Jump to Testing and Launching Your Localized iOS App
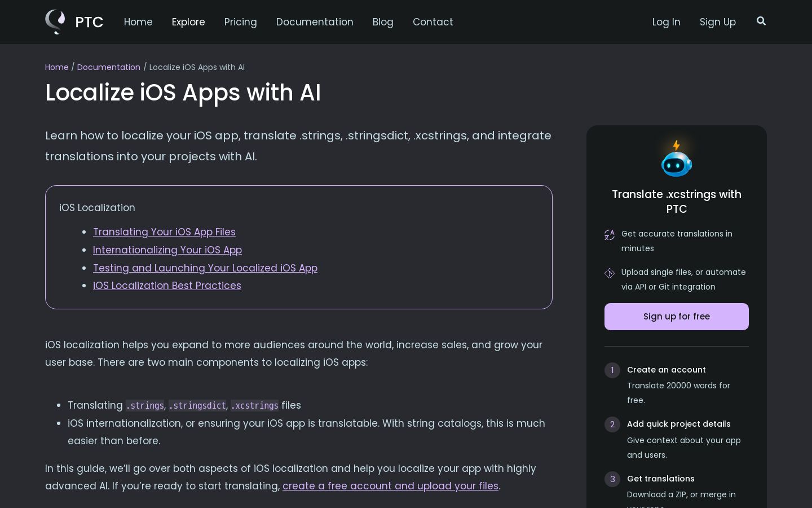Viewport: 812px width, 508px height. (205, 268)
